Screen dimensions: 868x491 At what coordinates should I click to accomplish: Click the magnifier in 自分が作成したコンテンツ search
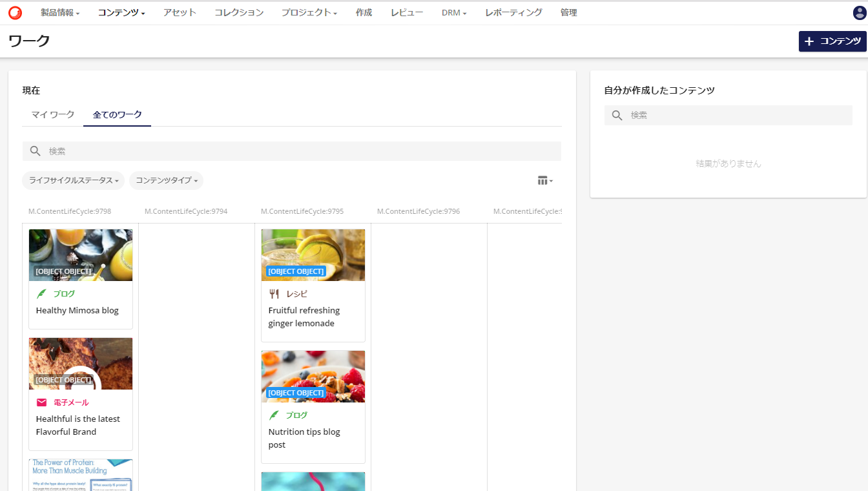tap(617, 115)
